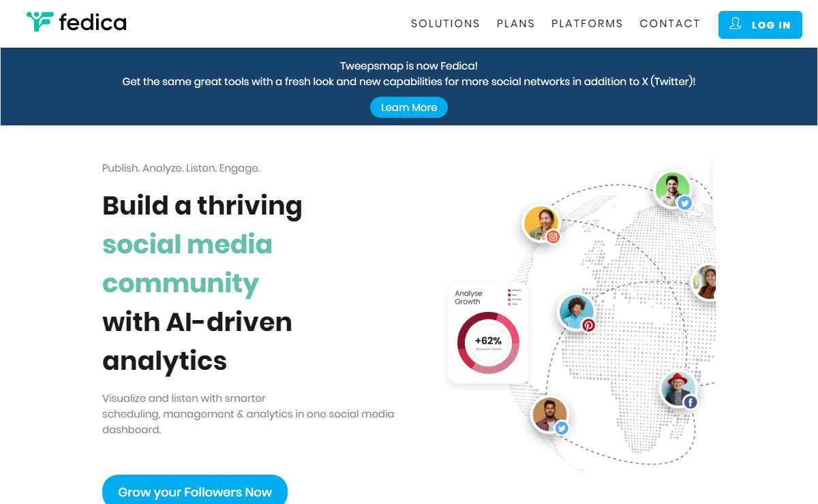
Task: Click the chart legend on Analyse Growth card
Action: [515, 297]
